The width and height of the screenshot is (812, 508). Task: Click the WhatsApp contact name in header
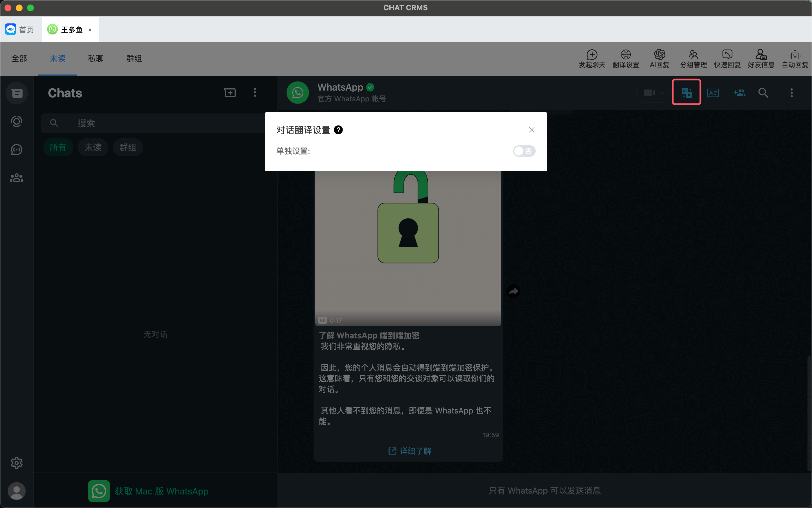pyautogui.click(x=340, y=87)
